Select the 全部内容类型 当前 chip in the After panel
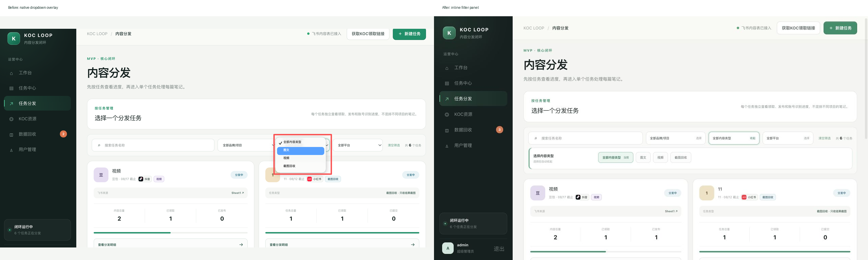 (615, 157)
